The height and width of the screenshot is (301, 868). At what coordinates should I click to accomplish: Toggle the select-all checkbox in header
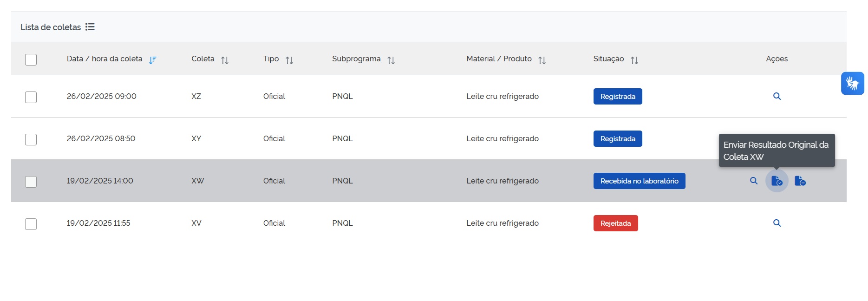(31, 59)
